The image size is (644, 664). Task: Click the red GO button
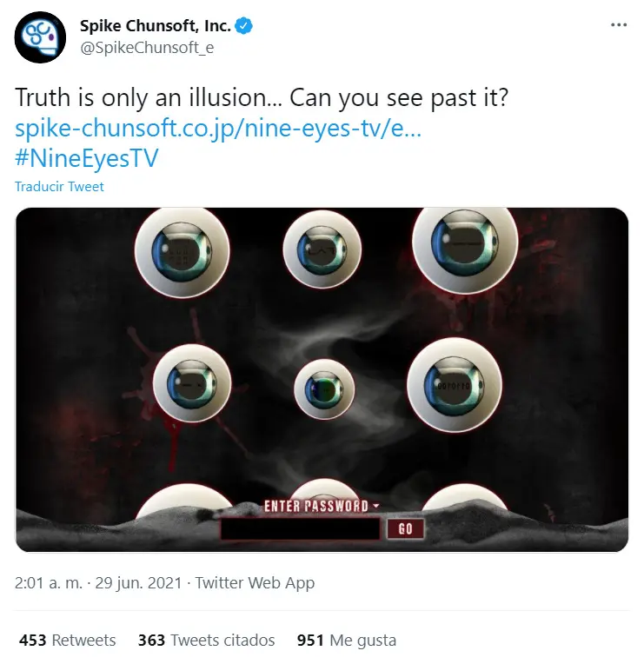pyautogui.click(x=405, y=529)
